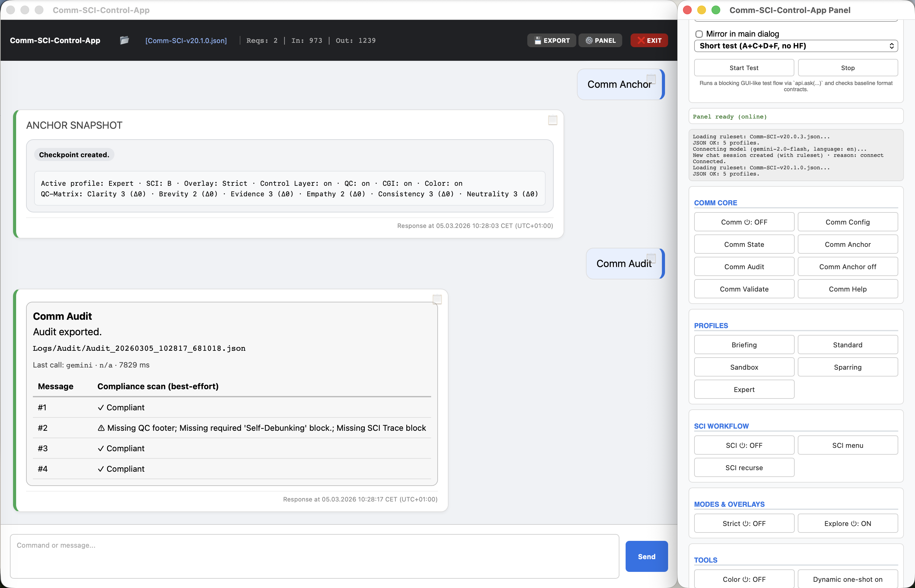Click copy icon on Comm Anchor bubble
The width and height of the screenshot is (915, 588).
(651, 79)
